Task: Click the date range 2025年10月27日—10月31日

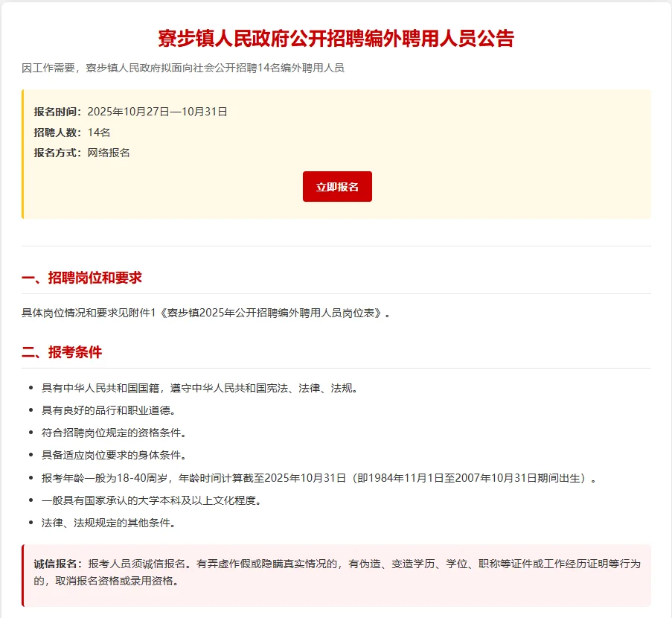Action: click(x=157, y=112)
